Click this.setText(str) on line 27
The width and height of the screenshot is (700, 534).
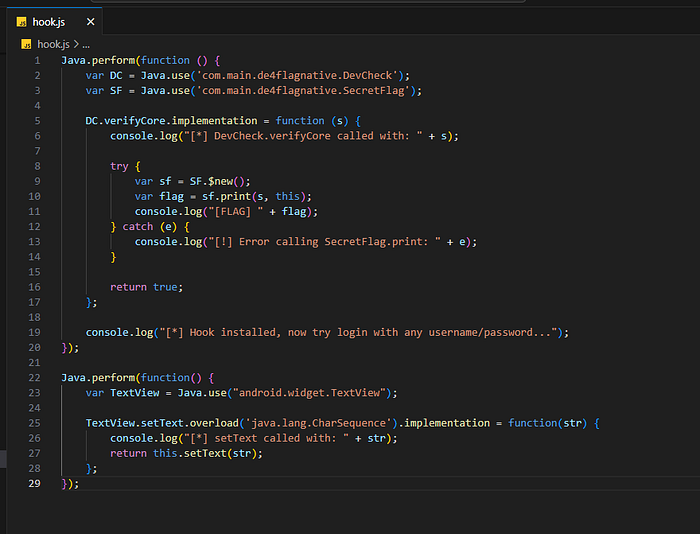click(205, 453)
